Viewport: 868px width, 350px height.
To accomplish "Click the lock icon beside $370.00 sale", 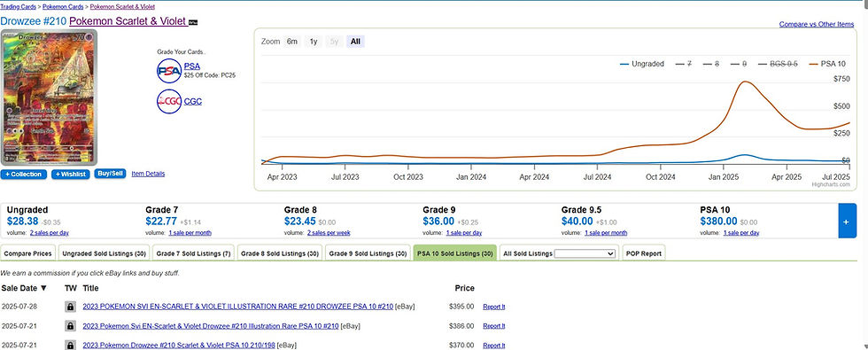I will click(x=70, y=345).
